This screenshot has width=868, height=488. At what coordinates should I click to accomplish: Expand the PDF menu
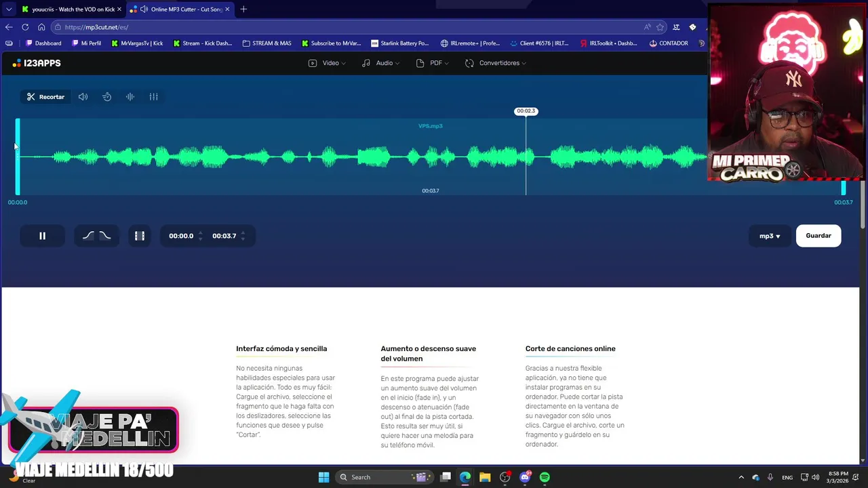[432, 63]
